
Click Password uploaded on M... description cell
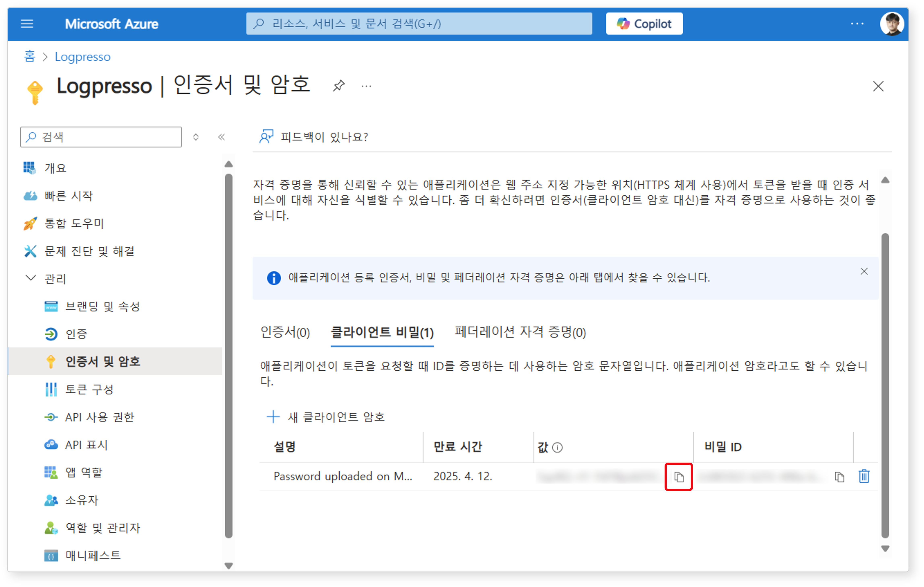coord(343,476)
